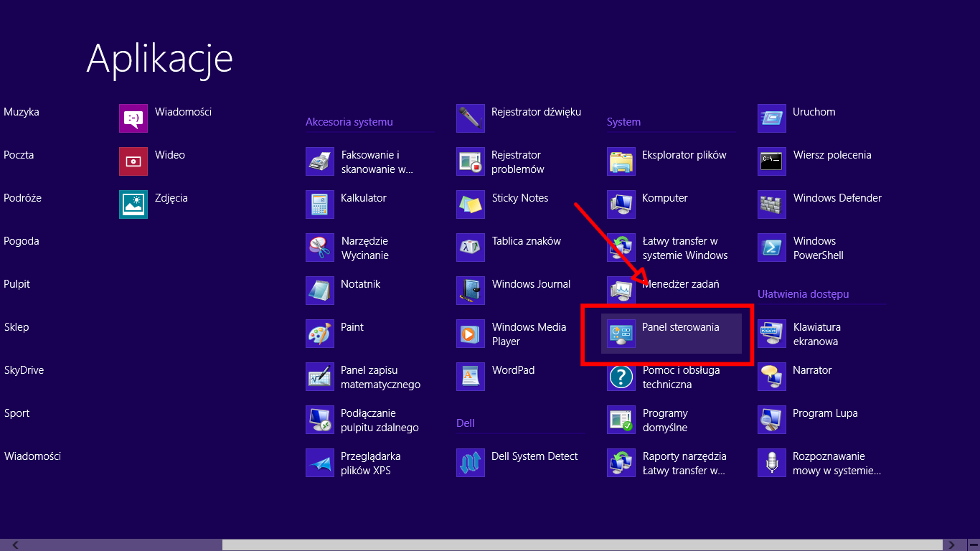This screenshot has height=551, width=980.
Task: Open the Komputer icon
Action: (621, 204)
